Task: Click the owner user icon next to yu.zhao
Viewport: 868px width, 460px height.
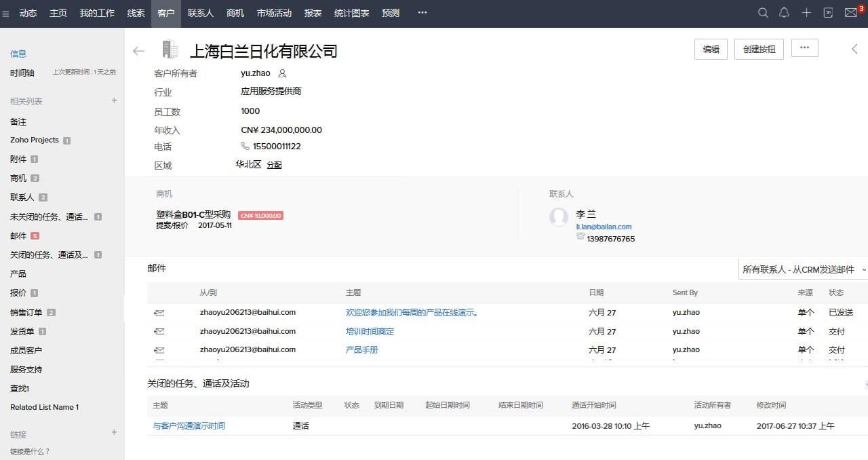Action: tap(283, 73)
